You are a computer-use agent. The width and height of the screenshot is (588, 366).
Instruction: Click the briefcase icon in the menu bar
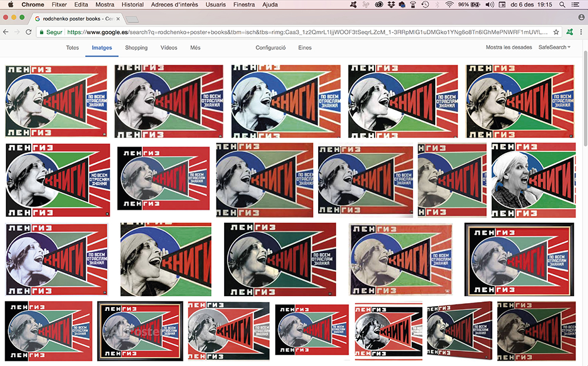tap(402, 5)
